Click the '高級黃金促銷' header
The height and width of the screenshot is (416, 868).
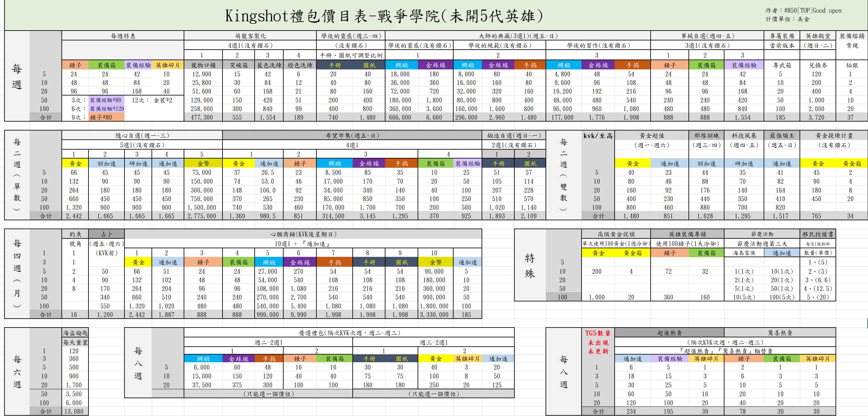click(x=616, y=234)
